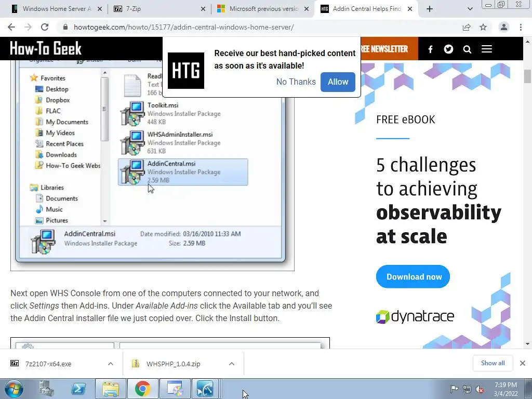This screenshot has height=399, width=532.
Task: Bookmark this page with the star icon
Action: (x=483, y=27)
